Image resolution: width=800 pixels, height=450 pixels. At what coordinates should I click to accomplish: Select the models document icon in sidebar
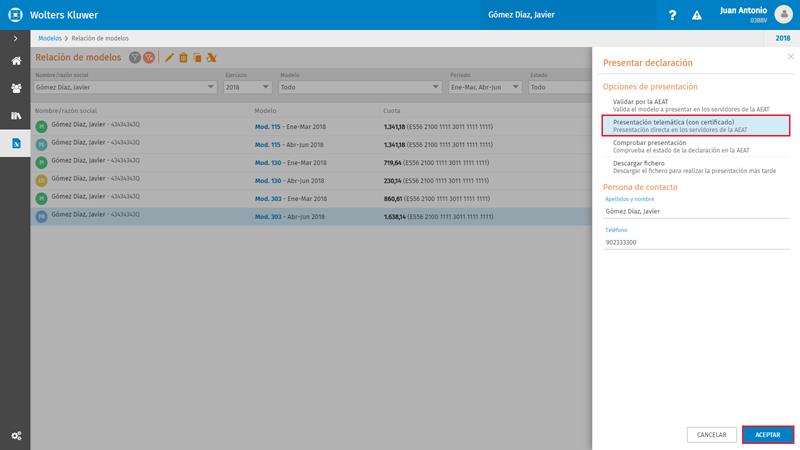[16, 143]
